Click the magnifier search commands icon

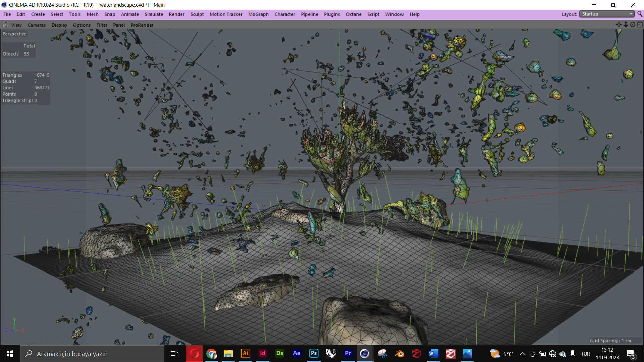[640, 14]
